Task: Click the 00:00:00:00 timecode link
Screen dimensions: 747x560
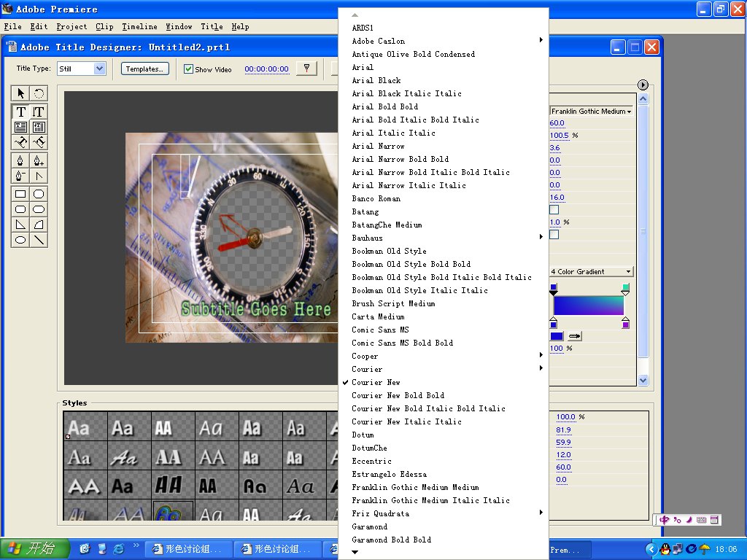Action: (x=267, y=69)
